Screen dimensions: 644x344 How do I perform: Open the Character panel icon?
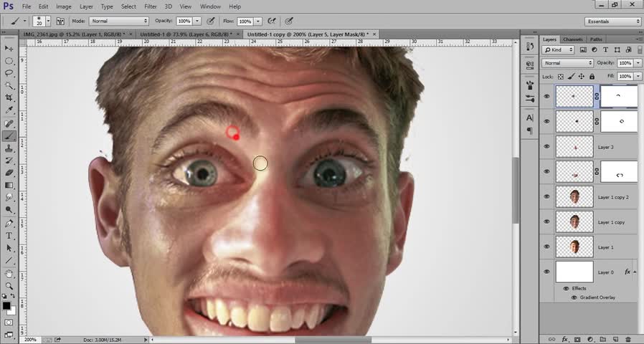click(529, 118)
